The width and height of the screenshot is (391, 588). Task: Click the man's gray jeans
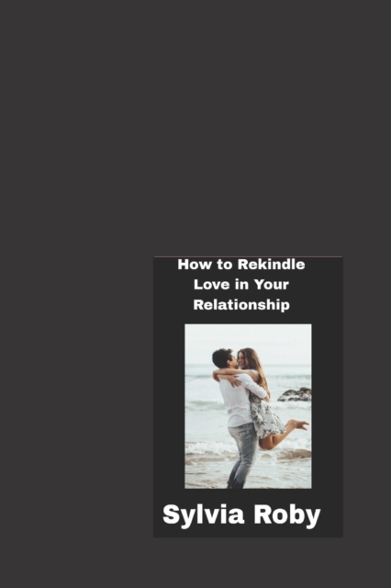tap(242, 454)
